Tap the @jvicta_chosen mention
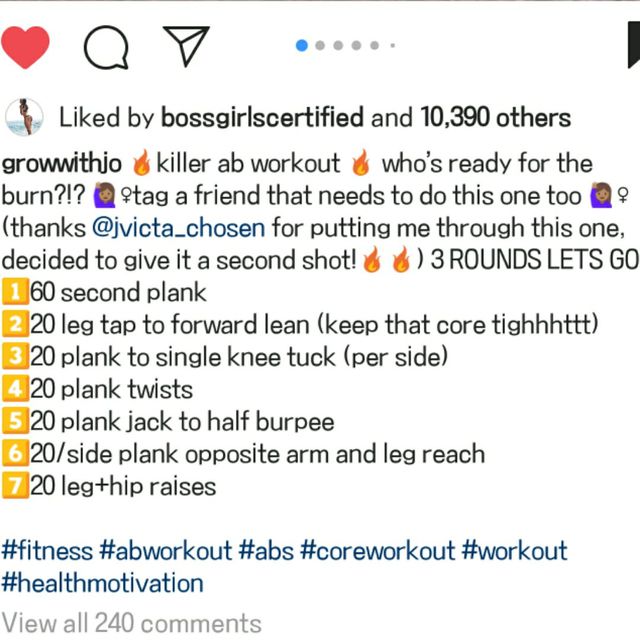 click(178, 228)
